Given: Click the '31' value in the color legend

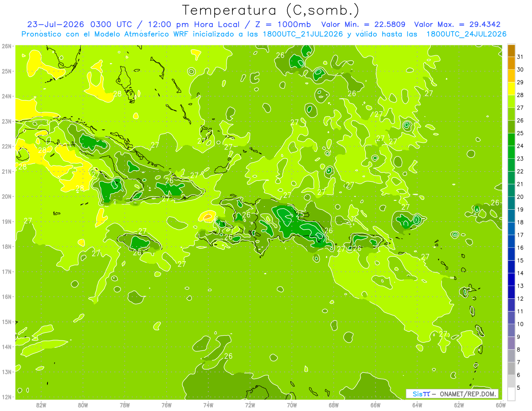Looking at the screenshot, I should (520, 57).
